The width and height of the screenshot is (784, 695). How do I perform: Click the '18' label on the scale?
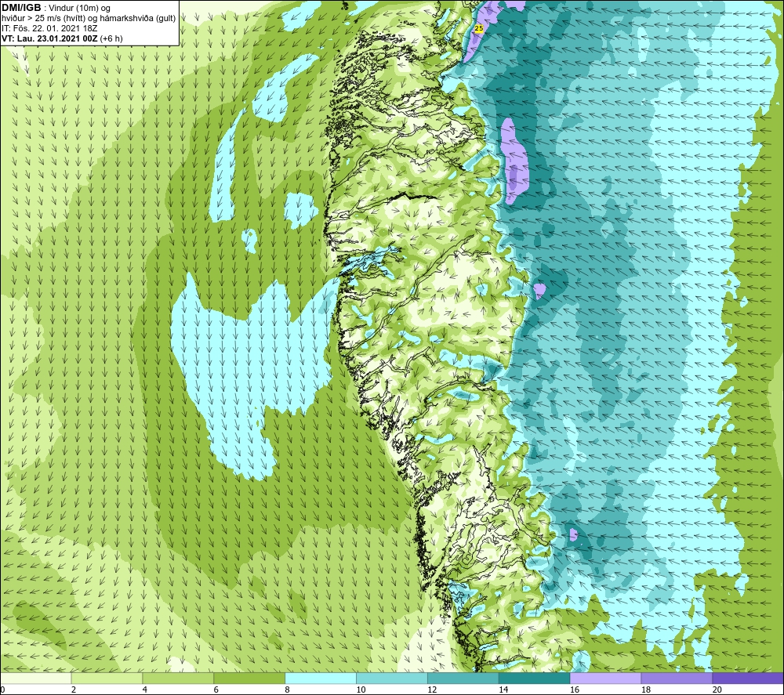coord(646,690)
